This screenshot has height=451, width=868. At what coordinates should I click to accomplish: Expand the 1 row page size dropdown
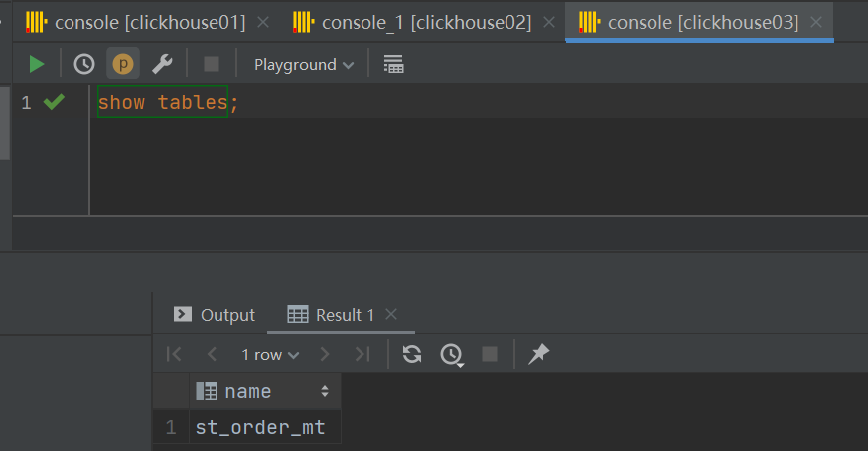[269, 354]
